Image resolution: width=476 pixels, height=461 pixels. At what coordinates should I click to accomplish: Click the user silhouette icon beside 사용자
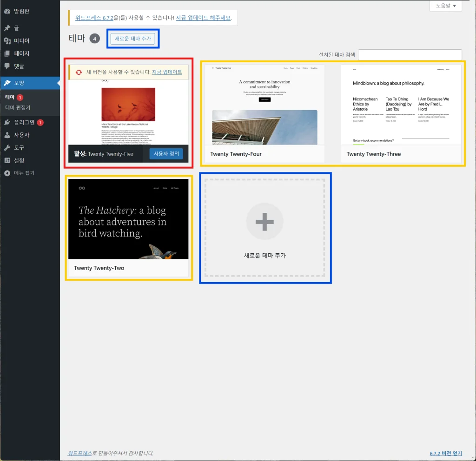coord(7,135)
